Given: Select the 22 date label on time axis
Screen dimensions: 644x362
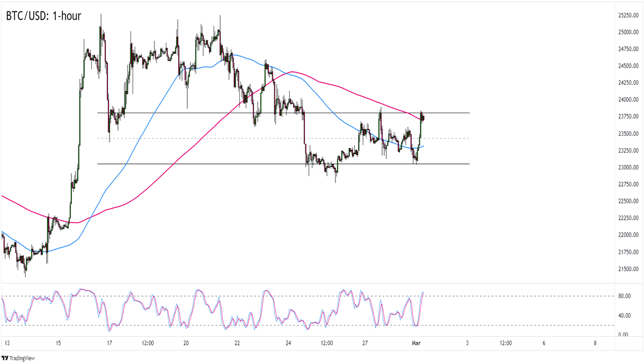Looking at the screenshot, I should 237,343.
